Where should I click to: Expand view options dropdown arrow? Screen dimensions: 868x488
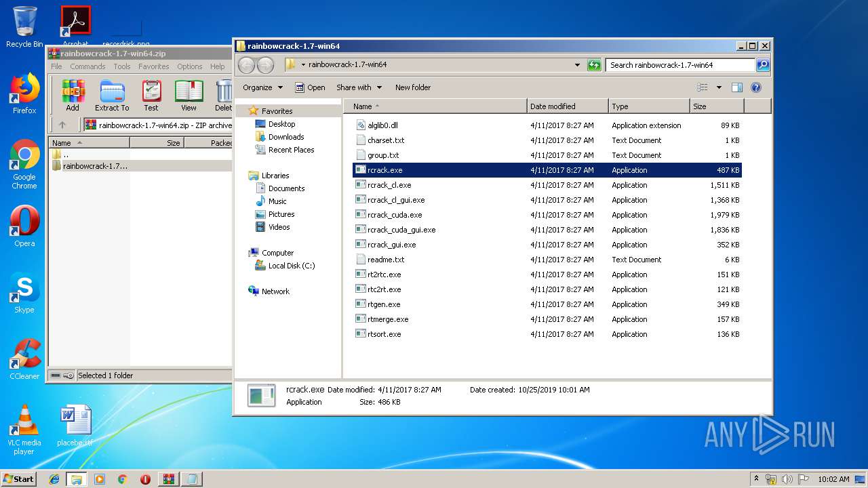point(719,87)
